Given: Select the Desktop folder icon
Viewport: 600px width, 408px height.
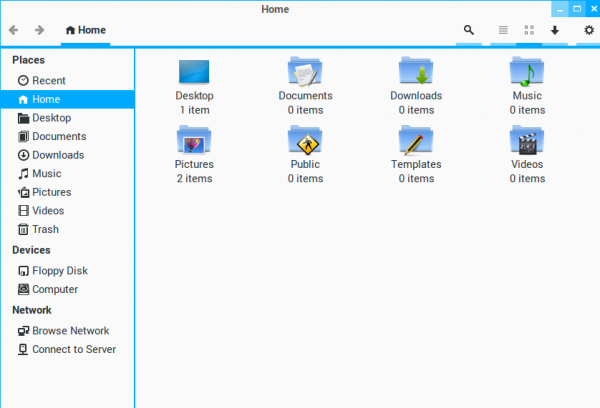Looking at the screenshot, I should coord(194,72).
